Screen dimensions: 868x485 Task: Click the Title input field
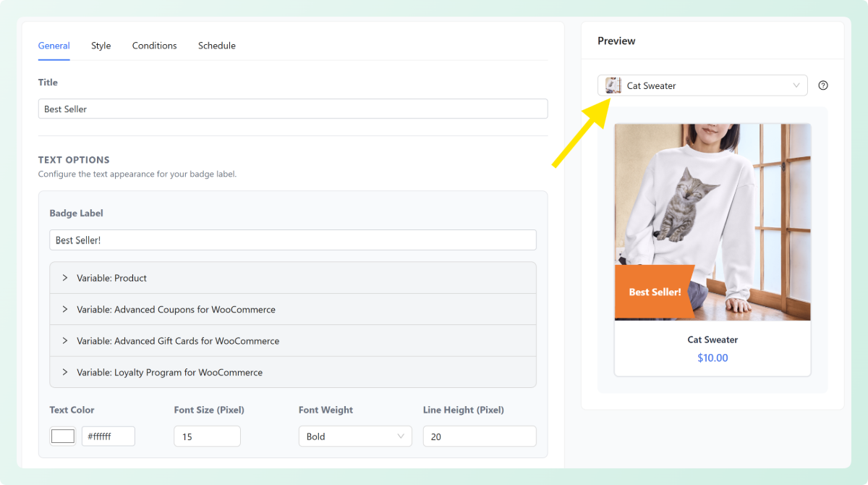[x=293, y=109]
